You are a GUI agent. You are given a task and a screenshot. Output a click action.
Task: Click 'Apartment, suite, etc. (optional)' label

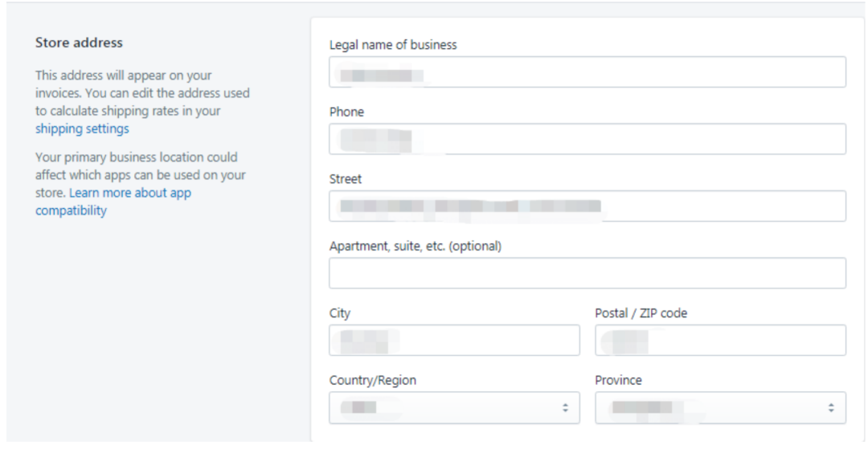point(415,247)
